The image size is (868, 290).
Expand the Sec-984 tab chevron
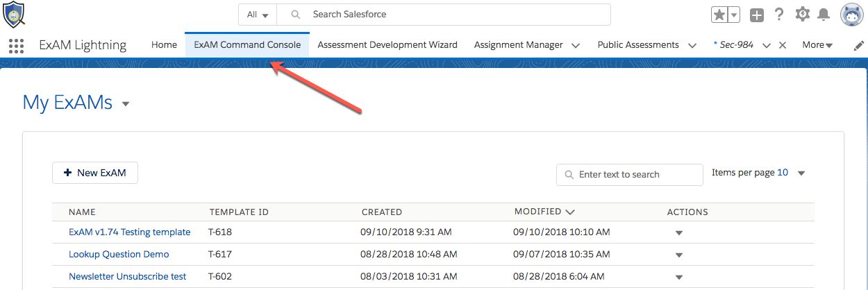(x=767, y=46)
